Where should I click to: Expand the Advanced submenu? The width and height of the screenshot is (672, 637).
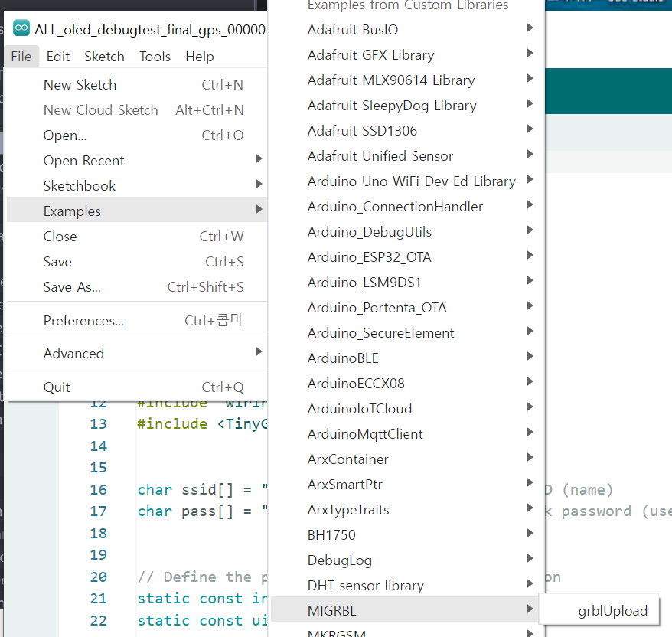click(137, 354)
